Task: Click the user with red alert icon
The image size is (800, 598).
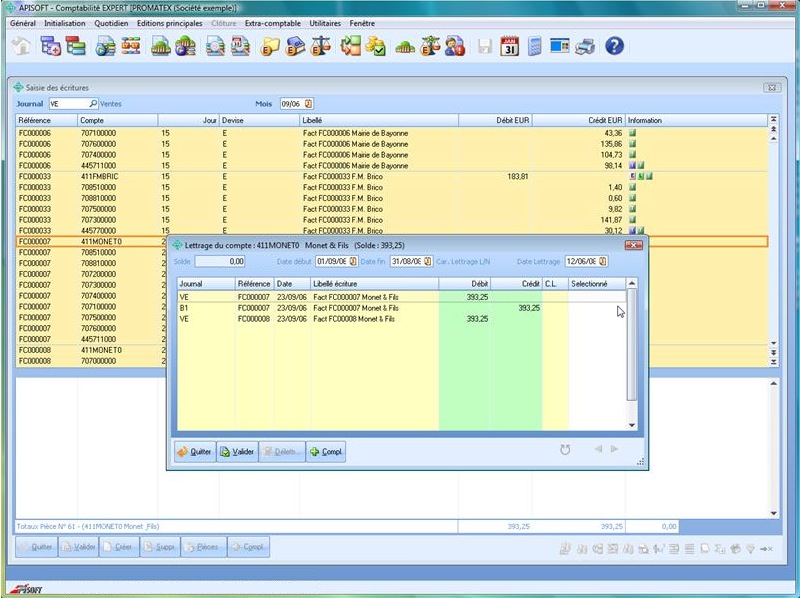Action: click(x=455, y=46)
